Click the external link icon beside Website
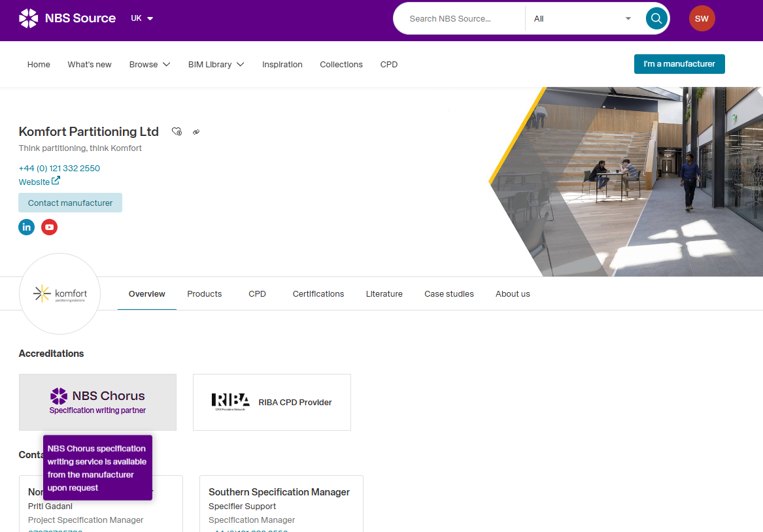 point(56,180)
